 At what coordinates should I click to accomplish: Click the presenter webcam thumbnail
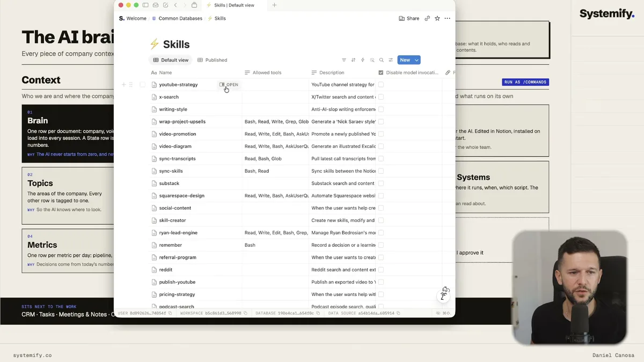569,287
